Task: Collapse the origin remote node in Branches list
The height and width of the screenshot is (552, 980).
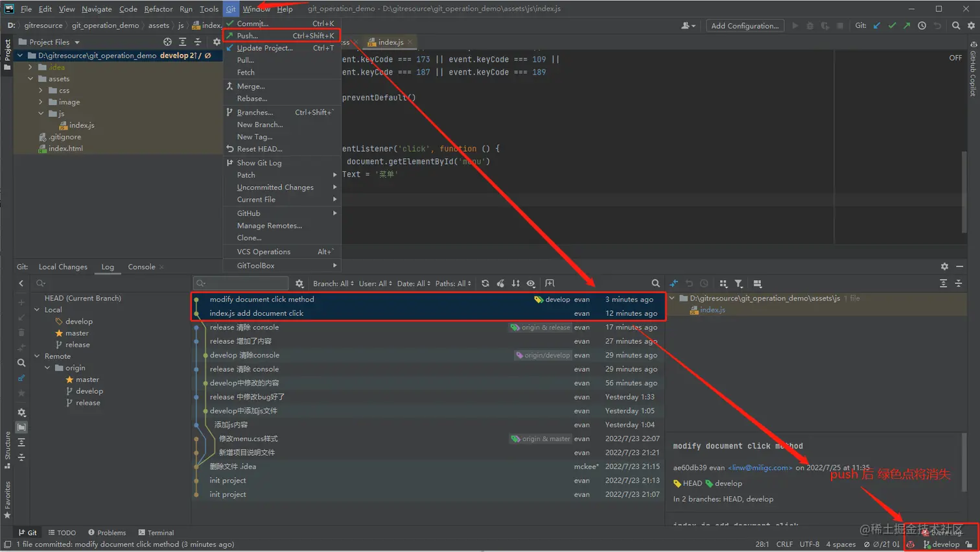Action: pos(47,367)
